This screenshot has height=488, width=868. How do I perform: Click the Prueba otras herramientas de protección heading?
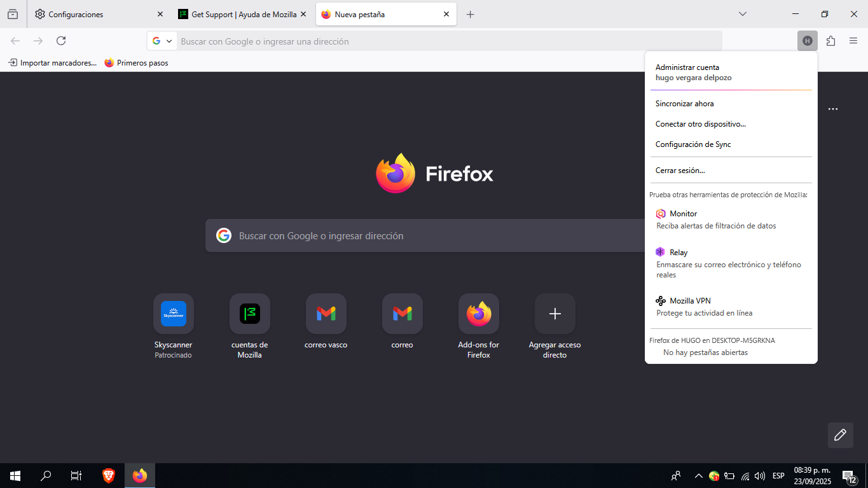728,195
